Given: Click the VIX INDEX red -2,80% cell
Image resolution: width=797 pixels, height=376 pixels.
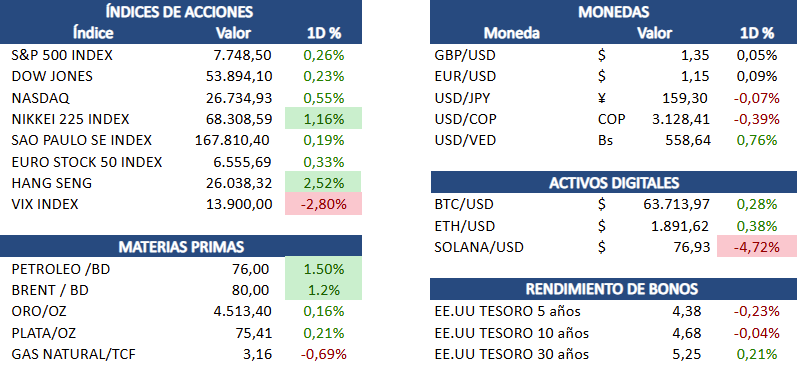Looking at the screenshot, I should click(323, 204).
